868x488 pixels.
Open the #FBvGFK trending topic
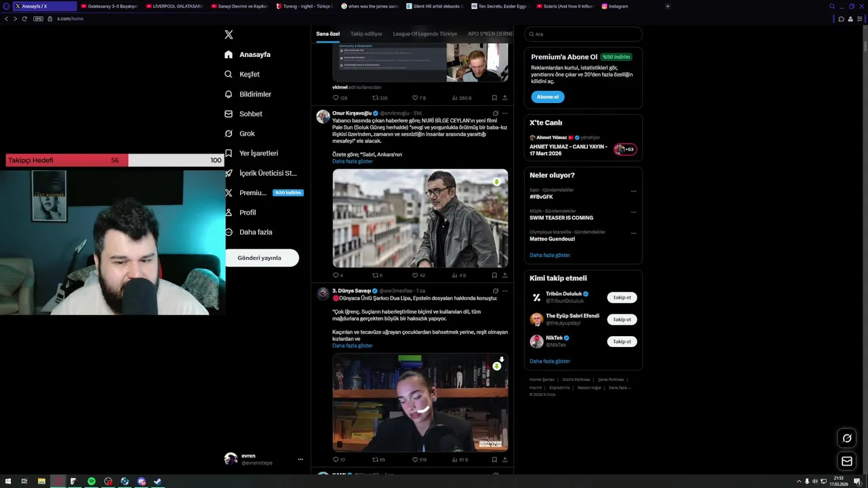click(x=541, y=197)
